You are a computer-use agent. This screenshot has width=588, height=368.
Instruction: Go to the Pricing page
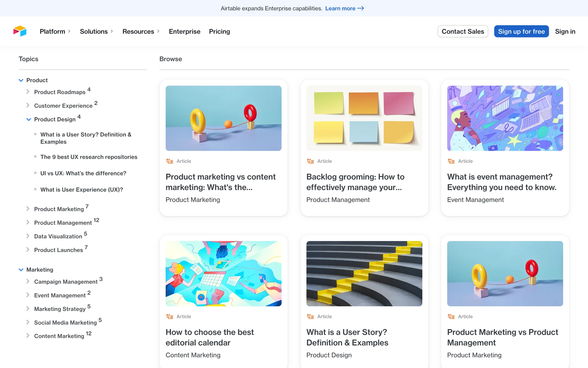coord(219,31)
